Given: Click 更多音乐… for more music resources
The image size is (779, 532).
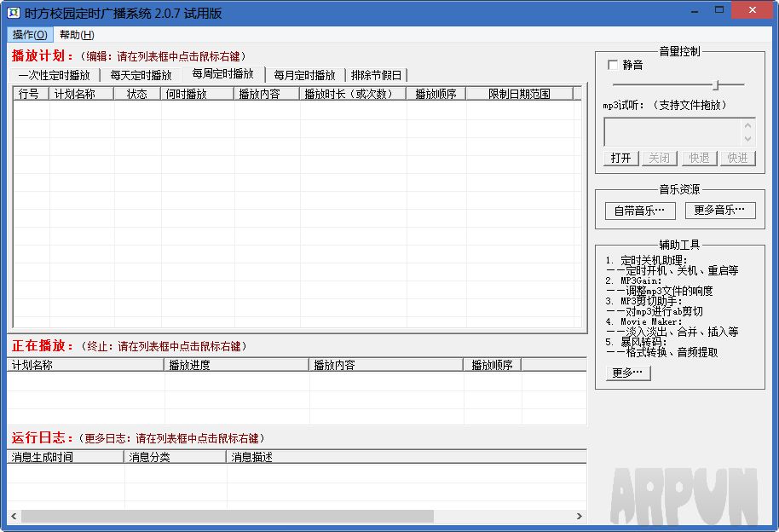Looking at the screenshot, I should pos(720,211).
